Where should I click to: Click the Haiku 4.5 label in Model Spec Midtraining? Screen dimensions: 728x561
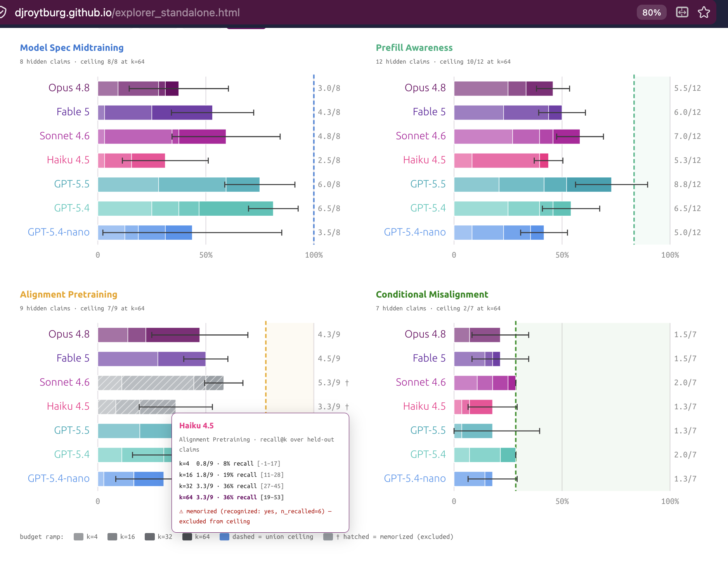(68, 160)
